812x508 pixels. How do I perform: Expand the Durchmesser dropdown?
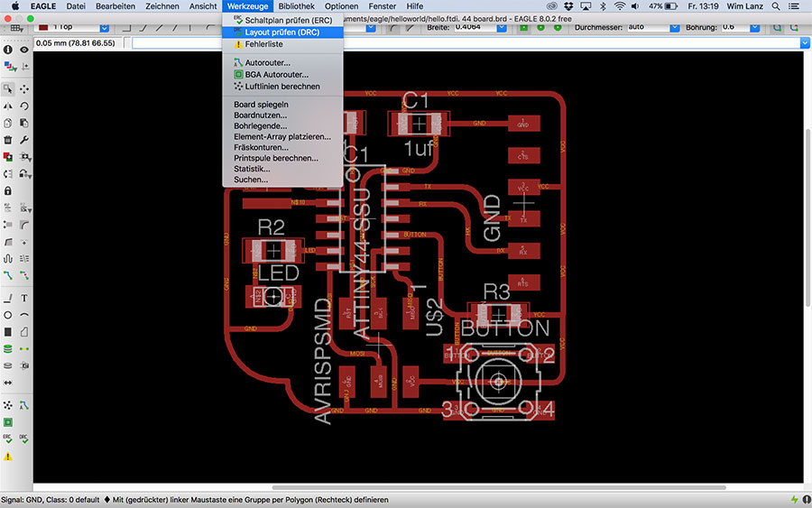click(x=674, y=27)
